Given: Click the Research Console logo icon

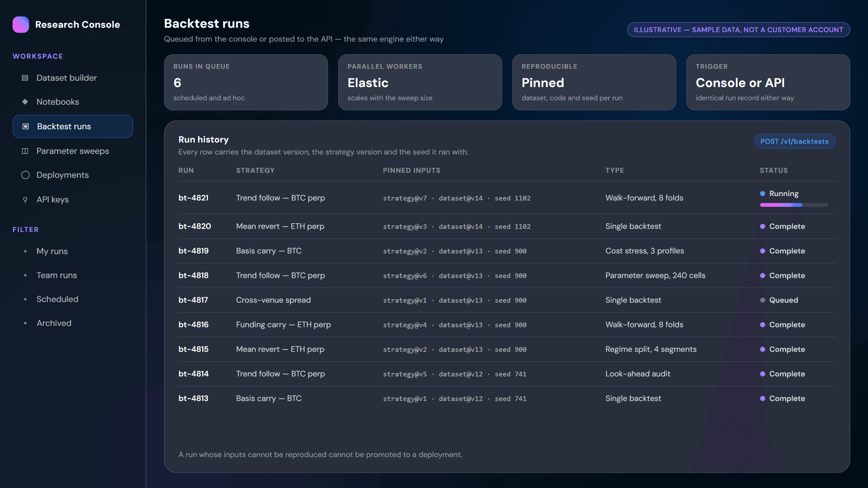Looking at the screenshot, I should 21,25.
